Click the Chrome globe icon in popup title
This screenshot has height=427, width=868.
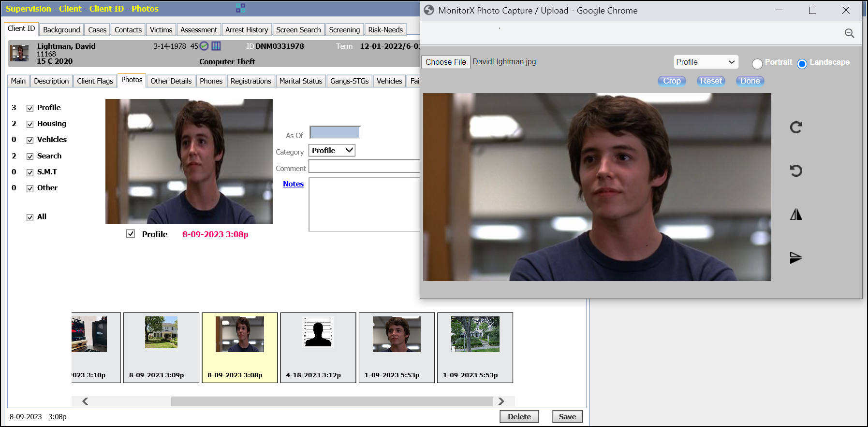[x=429, y=10]
